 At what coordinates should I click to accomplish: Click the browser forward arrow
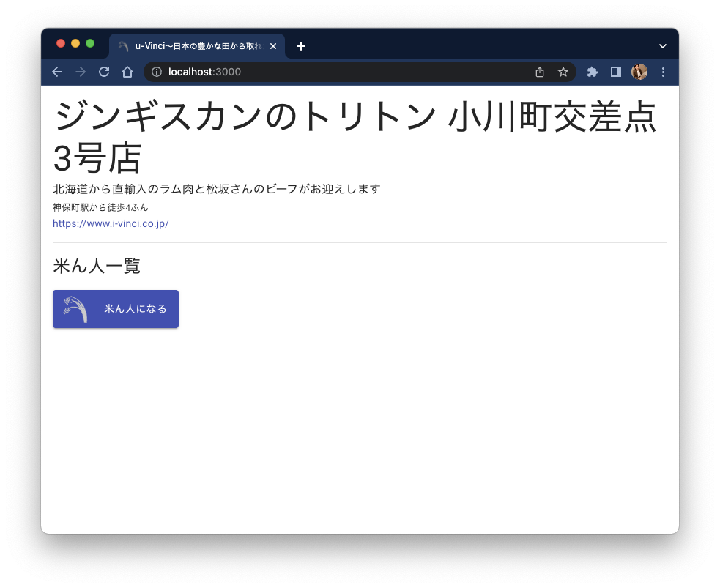[81, 72]
